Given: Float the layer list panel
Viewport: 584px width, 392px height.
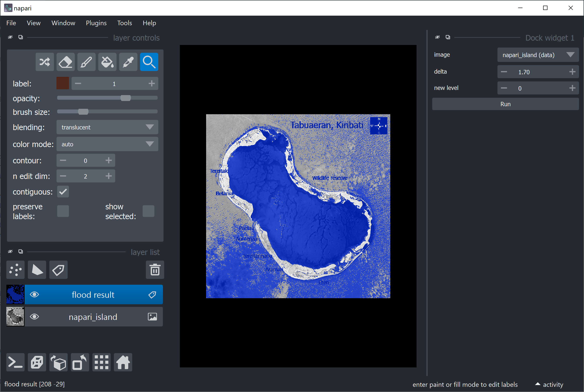Looking at the screenshot, I should coord(21,251).
